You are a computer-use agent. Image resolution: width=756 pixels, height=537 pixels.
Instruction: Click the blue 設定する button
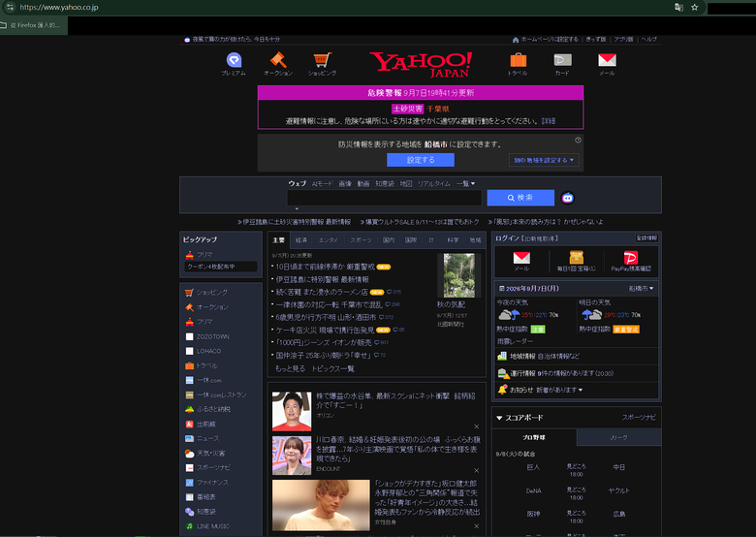pyautogui.click(x=421, y=160)
